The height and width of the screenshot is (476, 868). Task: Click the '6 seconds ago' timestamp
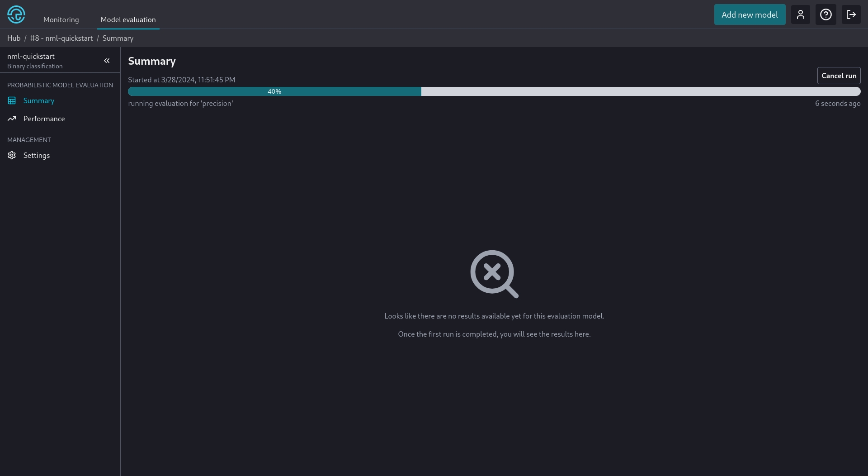(x=837, y=104)
